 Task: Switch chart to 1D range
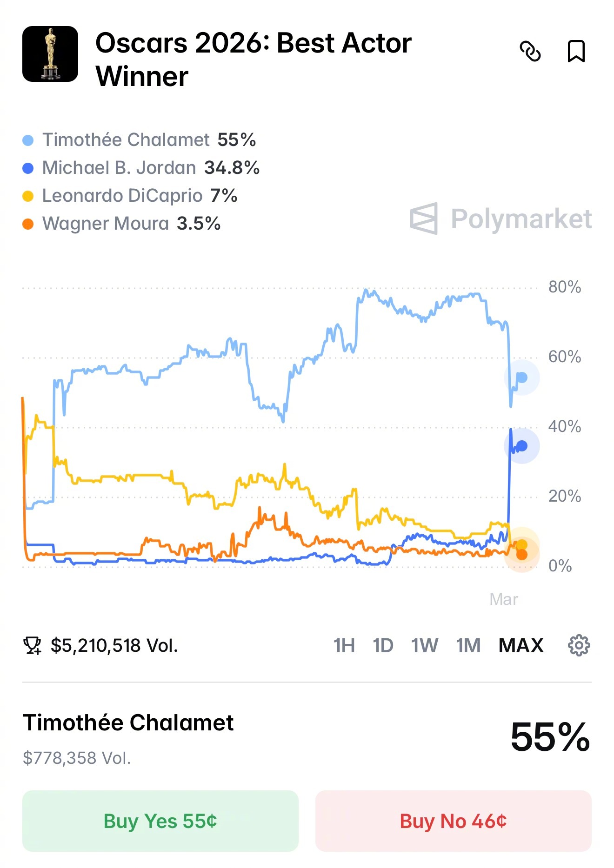[x=383, y=646]
